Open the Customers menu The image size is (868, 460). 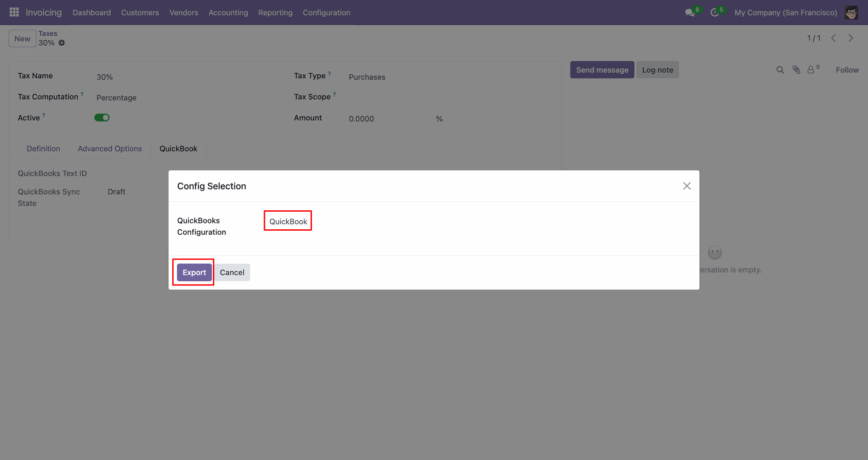click(x=140, y=13)
